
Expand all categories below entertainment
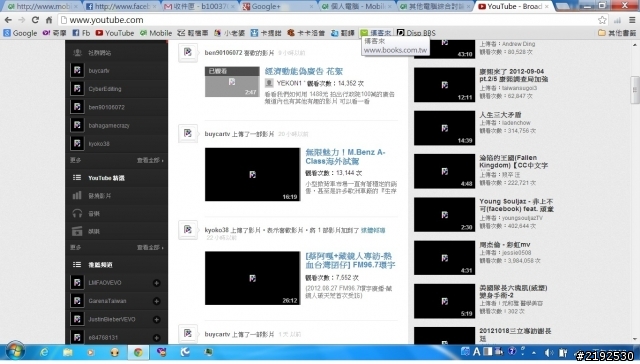tap(150, 248)
